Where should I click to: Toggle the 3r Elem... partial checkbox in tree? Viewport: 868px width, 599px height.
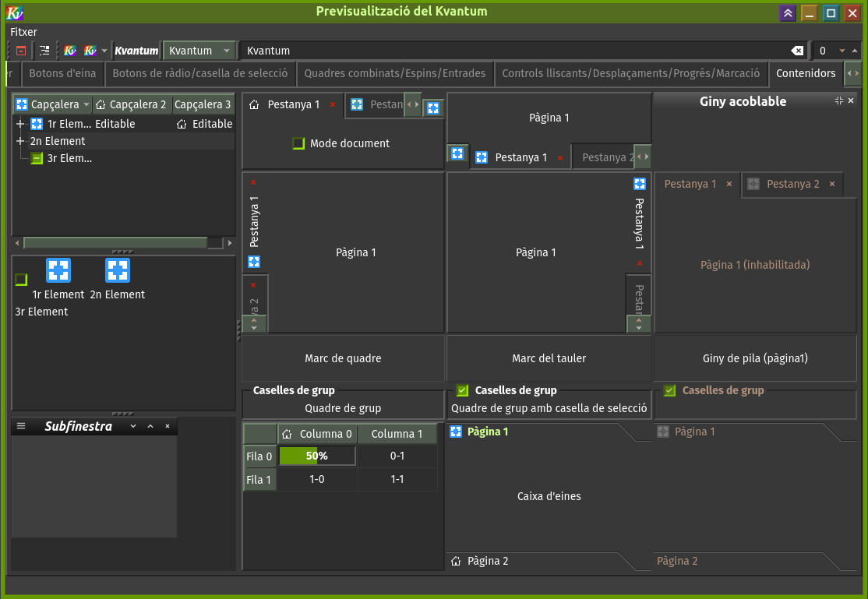(37, 158)
